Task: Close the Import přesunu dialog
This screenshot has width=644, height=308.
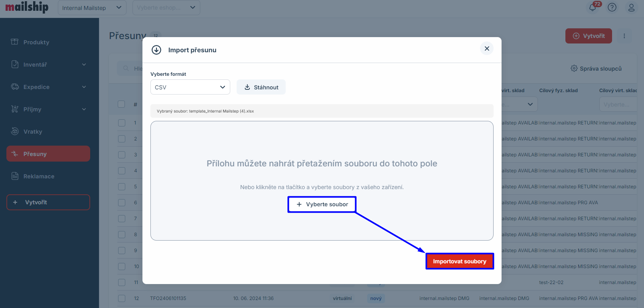Action: pos(487,49)
